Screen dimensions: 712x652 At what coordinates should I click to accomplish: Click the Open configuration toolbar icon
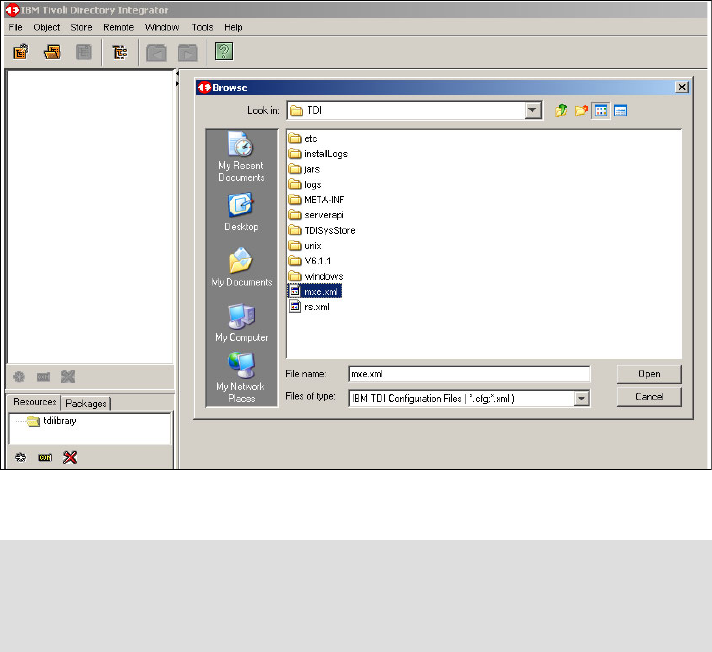52,52
